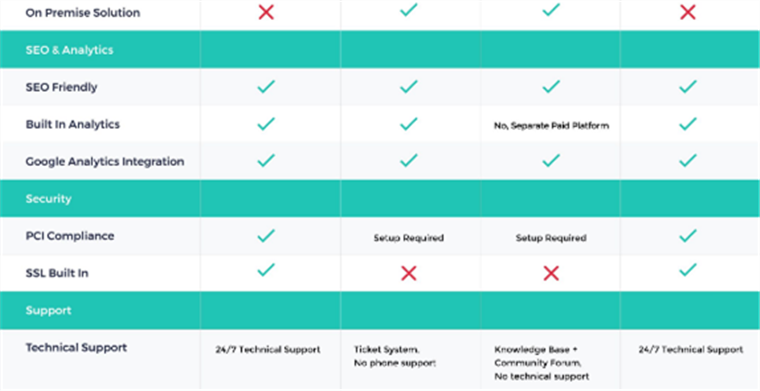Click the PCI Compliance checkmark in the last column
The height and width of the screenshot is (391, 760).
point(688,236)
